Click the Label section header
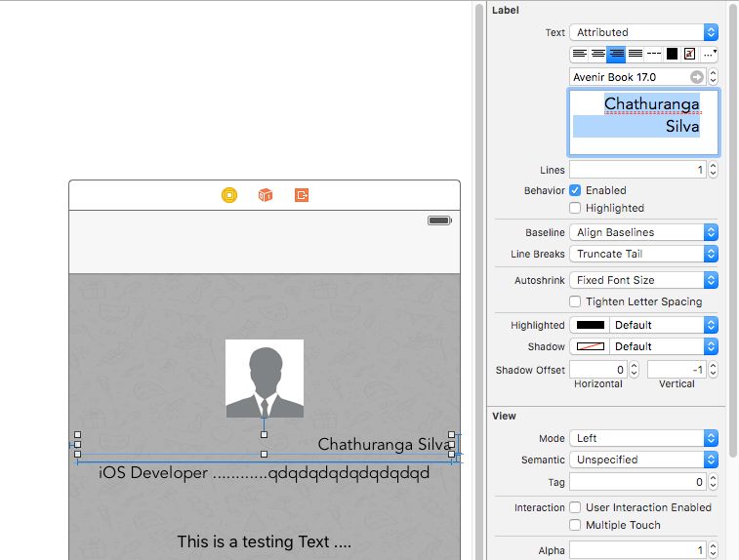739x560 pixels. [506, 10]
